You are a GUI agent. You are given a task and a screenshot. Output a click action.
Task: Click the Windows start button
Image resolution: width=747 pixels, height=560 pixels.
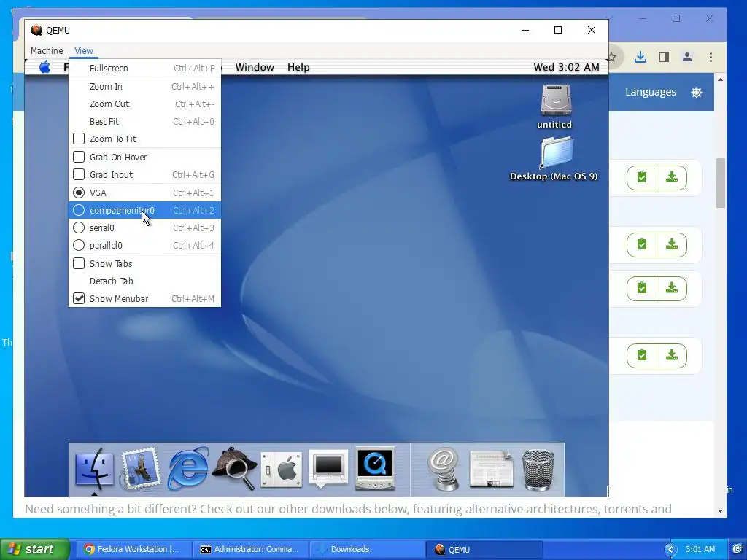35,549
